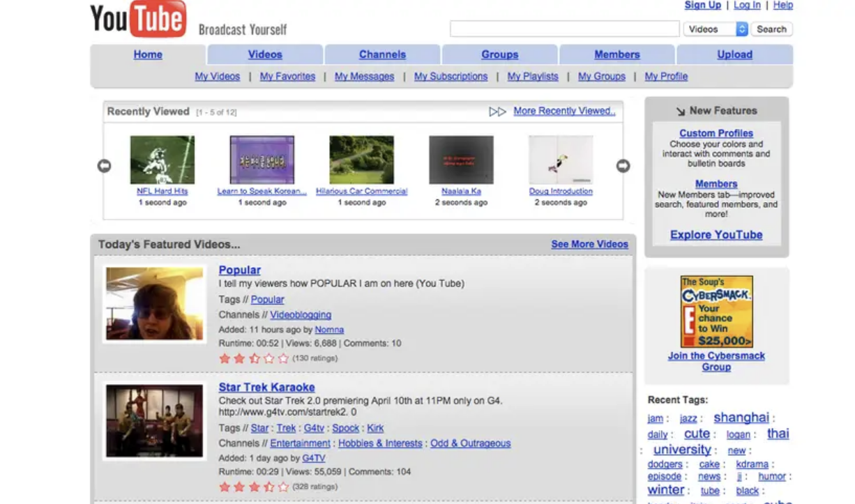Click inside the search text field
The width and height of the screenshot is (855, 504).
(x=564, y=29)
